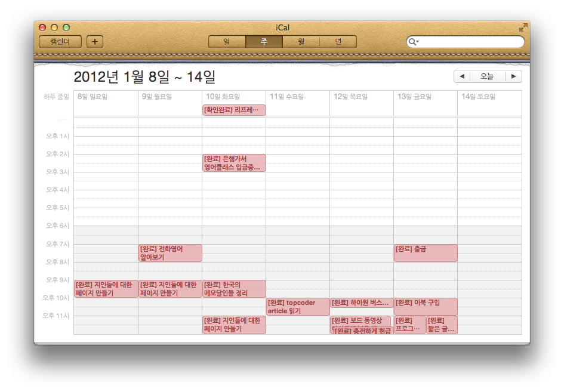Switch to the 일 (day) view
564x392 pixels.
(227, 42)
